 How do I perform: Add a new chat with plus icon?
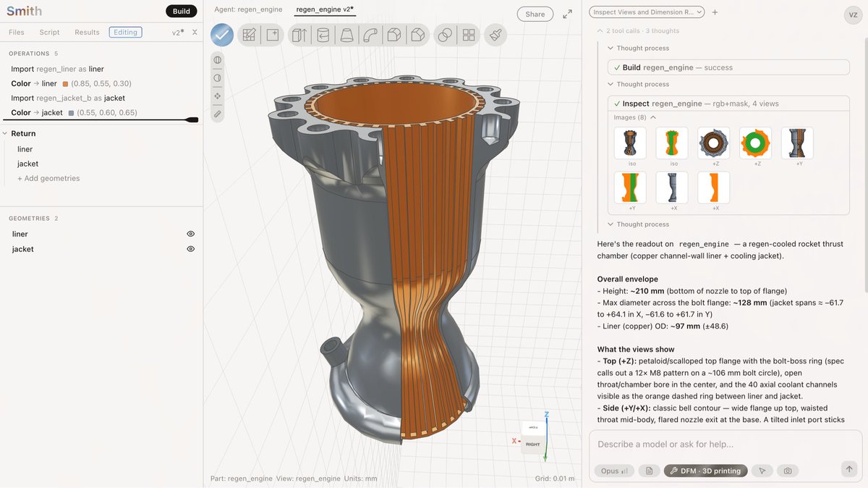click(x=715, y=12)
